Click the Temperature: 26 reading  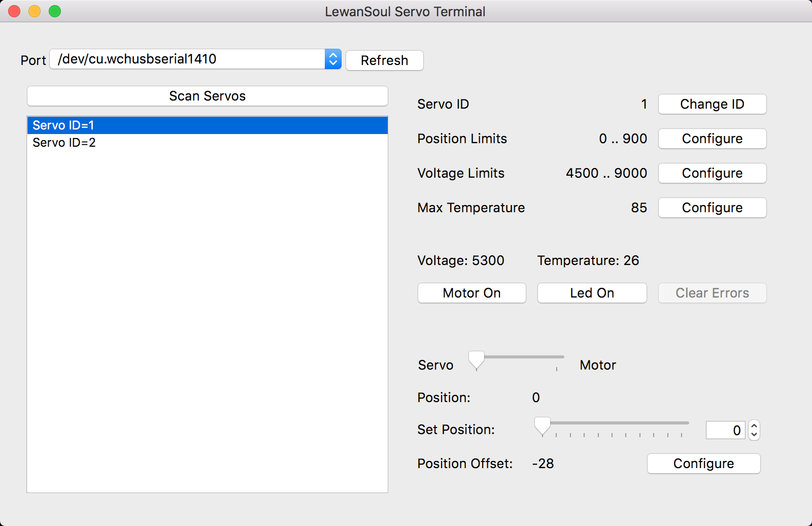coord(588,260)
